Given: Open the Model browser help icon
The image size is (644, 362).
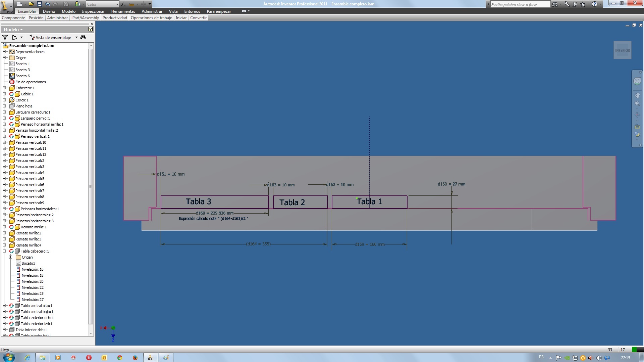Looking at the screenshot, I should 90,29.
